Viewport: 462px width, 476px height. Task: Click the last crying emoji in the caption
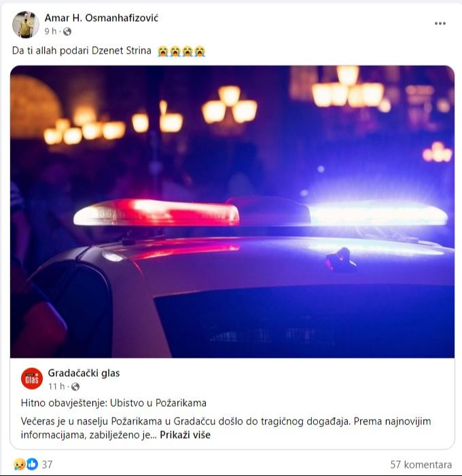(x=200, y=51)
